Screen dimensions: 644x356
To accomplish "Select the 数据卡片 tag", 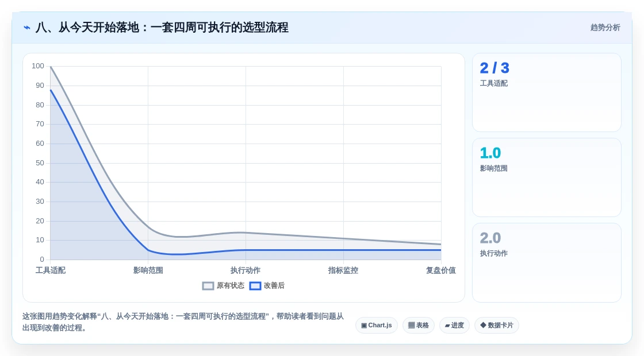I will coord(497,325).
